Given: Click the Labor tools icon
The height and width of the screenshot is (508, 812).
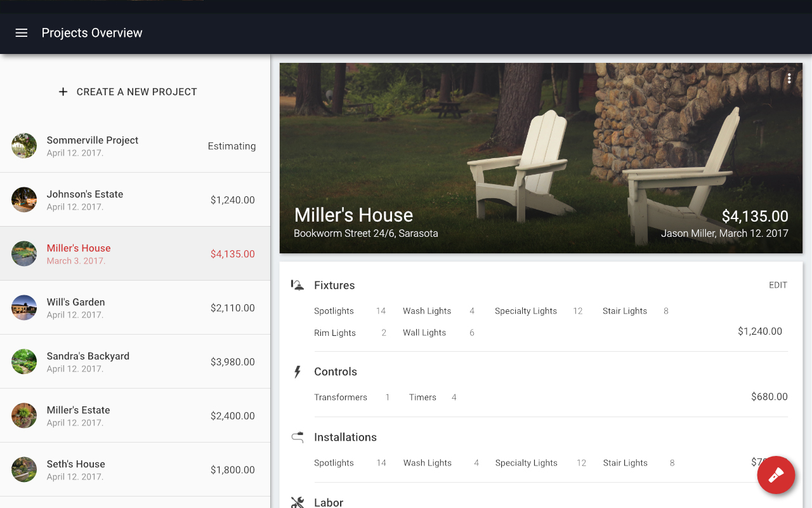Looking at the screenshot, I should click(x=297, y=502).
